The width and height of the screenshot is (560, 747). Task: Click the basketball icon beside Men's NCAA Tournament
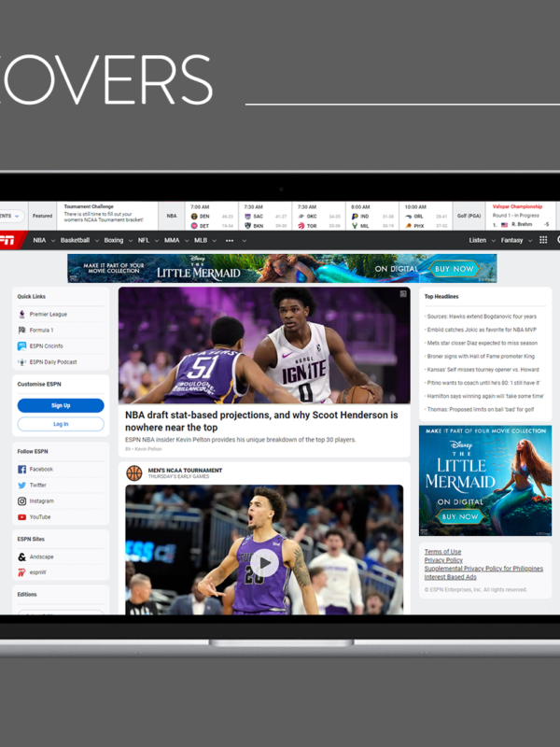coord(134,473)
